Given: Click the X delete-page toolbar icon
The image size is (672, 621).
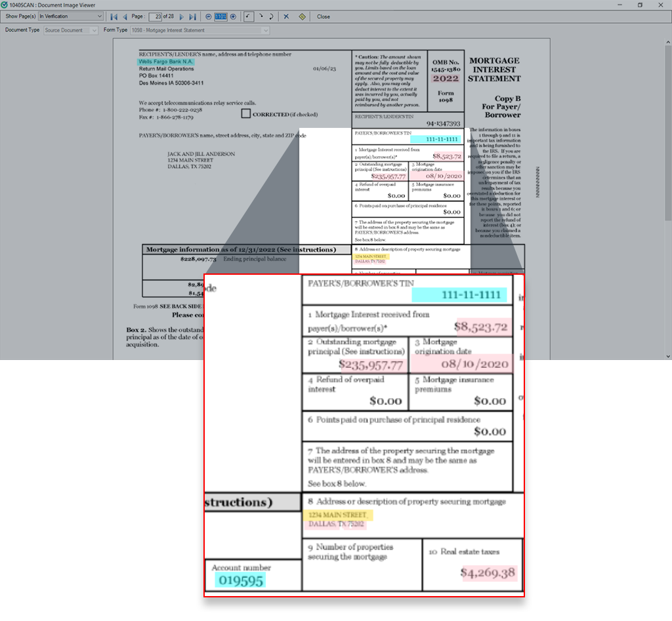Looking at the screenshot, I should pyautogui.click(x=286, y=16).
